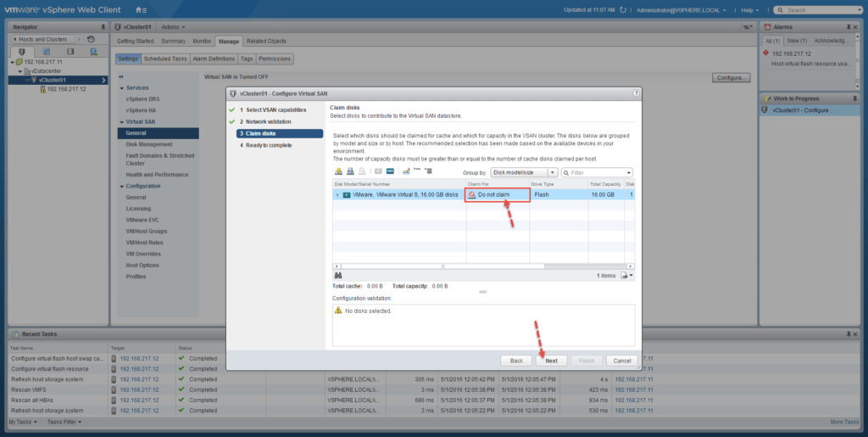Collapse the vDatacenter tree node
868x437 pixels.
[19, 71]
